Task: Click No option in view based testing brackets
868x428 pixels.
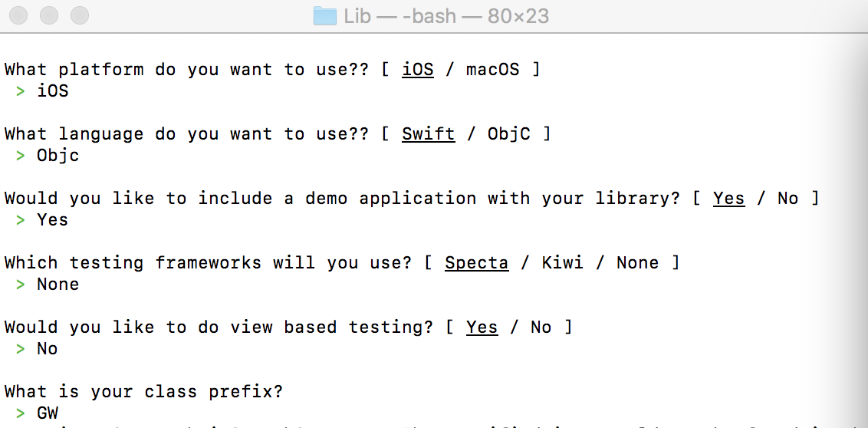Action: tap(541, 328)
